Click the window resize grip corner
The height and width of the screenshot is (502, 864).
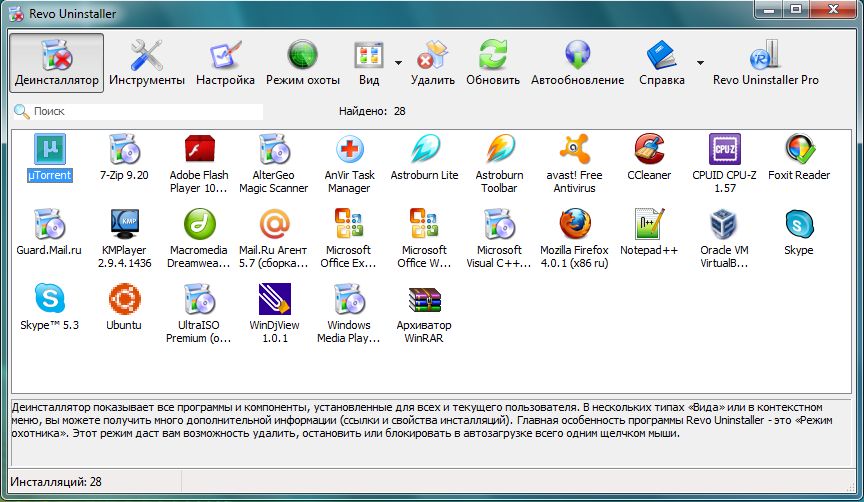(849, 486)
